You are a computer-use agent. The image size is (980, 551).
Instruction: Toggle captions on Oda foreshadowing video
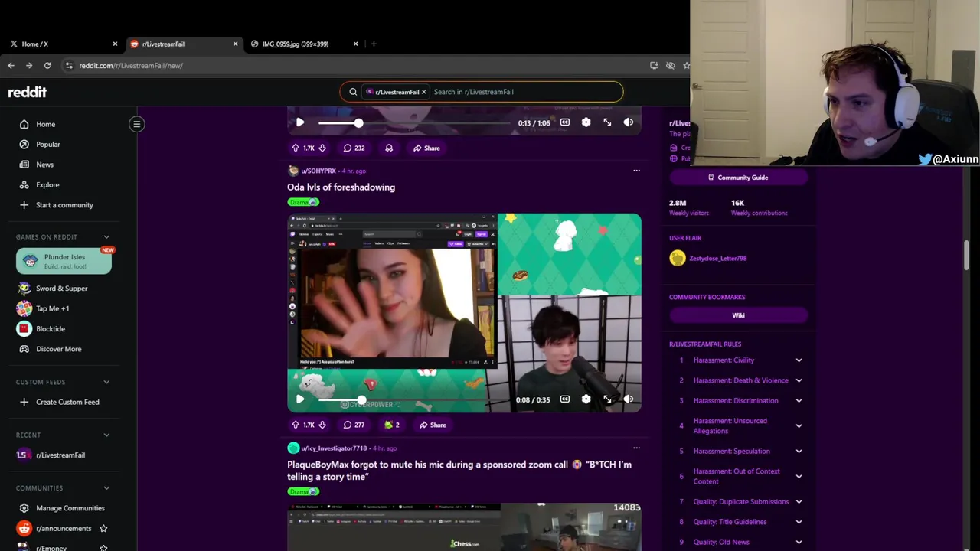pos(565,399)
